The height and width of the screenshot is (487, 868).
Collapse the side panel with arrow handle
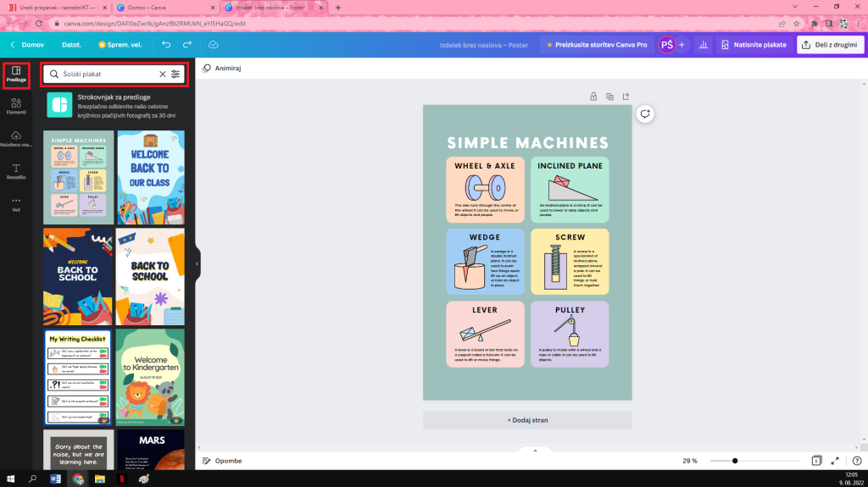click(197, 264)
